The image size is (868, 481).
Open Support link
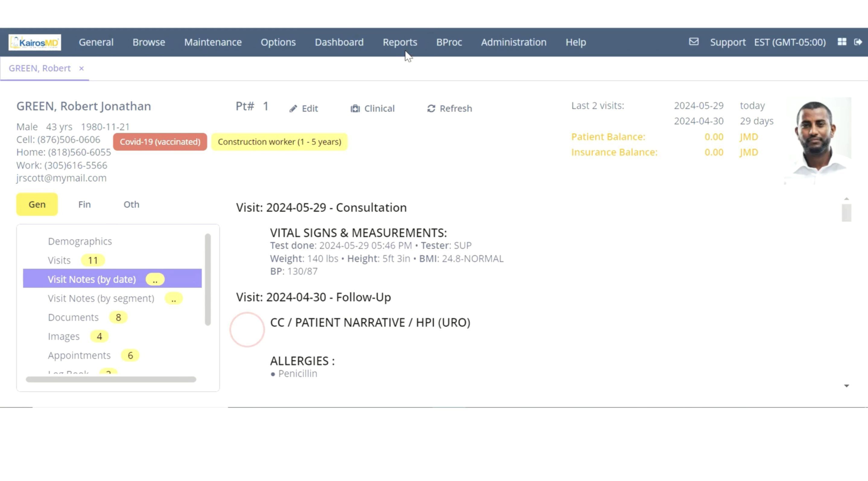[x=727, y=42]
